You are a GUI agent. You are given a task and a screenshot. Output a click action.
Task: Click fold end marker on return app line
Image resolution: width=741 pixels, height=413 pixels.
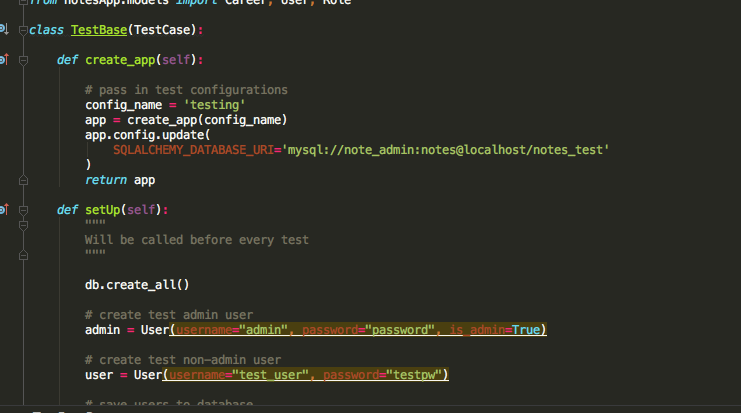click(23, 180)
